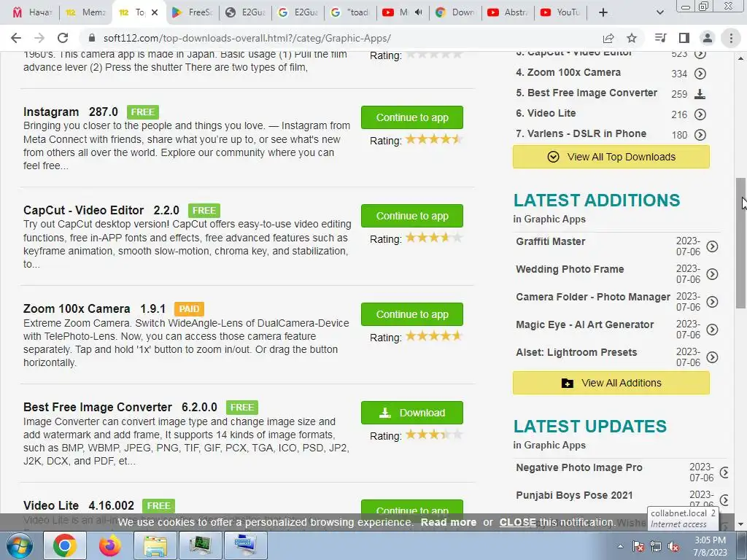This screenshot has width=747, height=560.
Task: Click Continue to app for Instagram
Action: 412,117
